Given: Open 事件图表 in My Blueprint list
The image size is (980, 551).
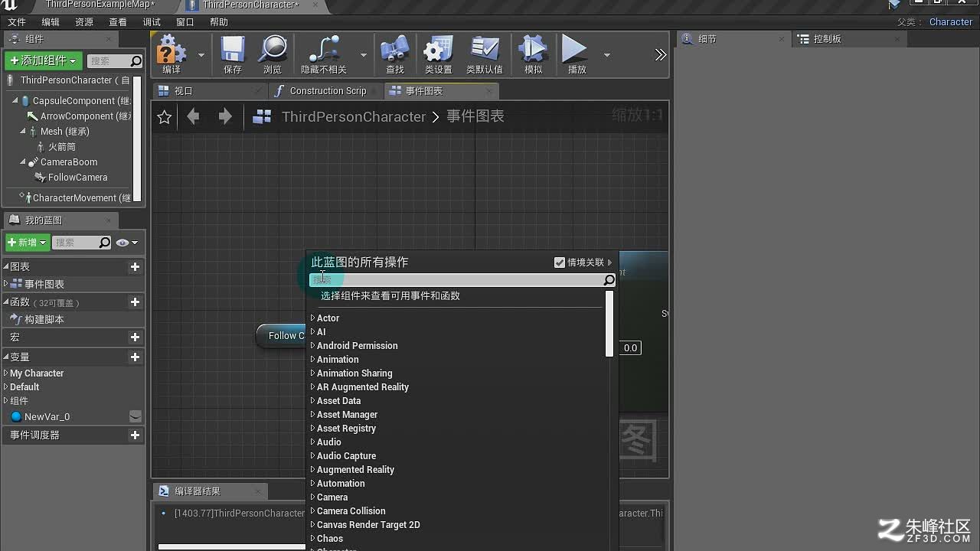Looking at the screenshot, I should (x=44, y=284).
